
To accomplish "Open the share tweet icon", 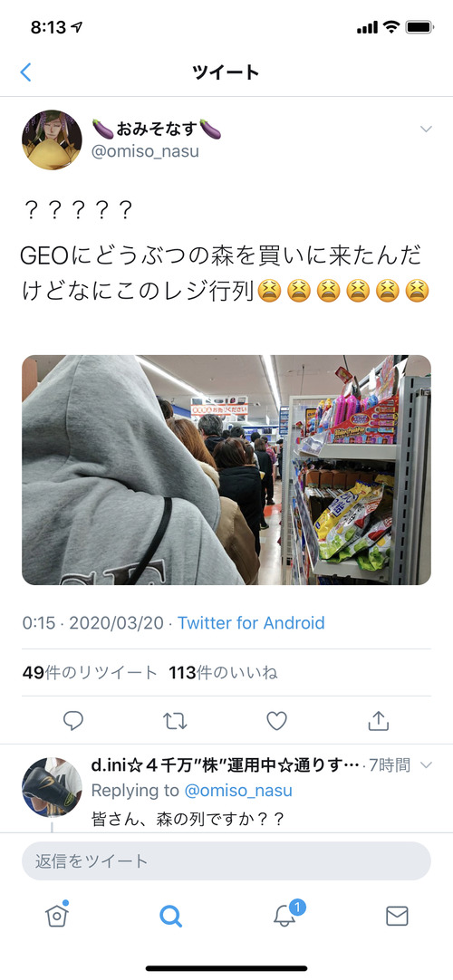I will click(379, 721).
